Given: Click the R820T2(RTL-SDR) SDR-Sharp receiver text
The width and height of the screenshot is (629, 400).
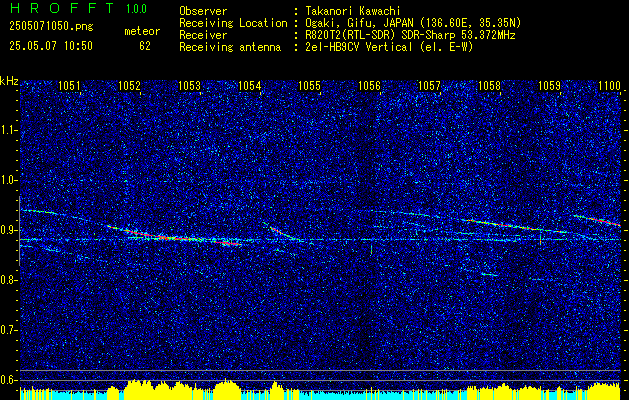Looking at the screenshot, I should click(x=410, y=35).
